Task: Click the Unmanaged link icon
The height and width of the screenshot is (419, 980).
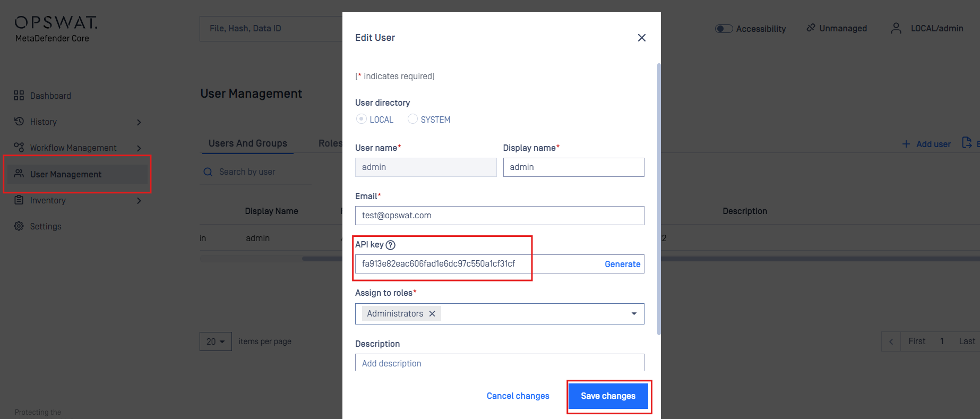Action: coord(811,28)
